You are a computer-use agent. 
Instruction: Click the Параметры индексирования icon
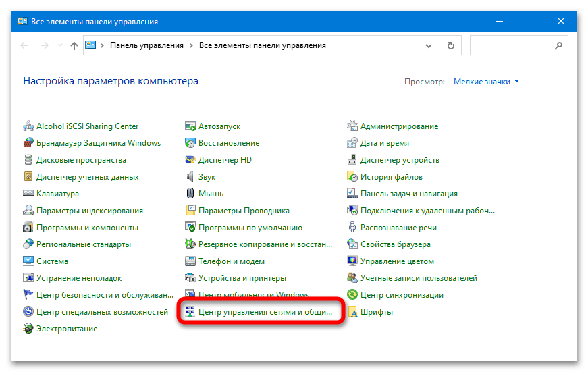click(28, 211)
